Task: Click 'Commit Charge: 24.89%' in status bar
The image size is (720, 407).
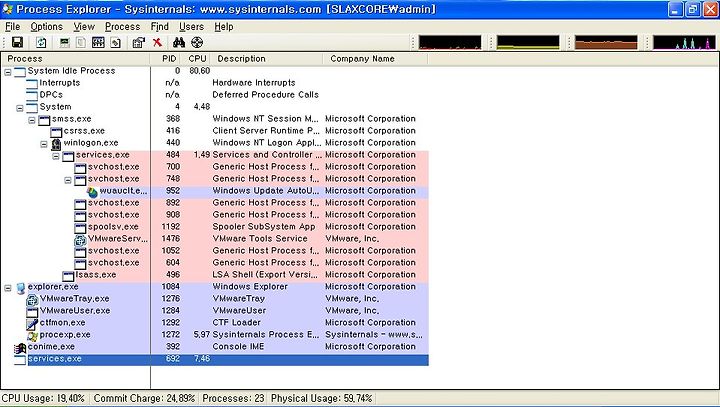Action: 144,398
